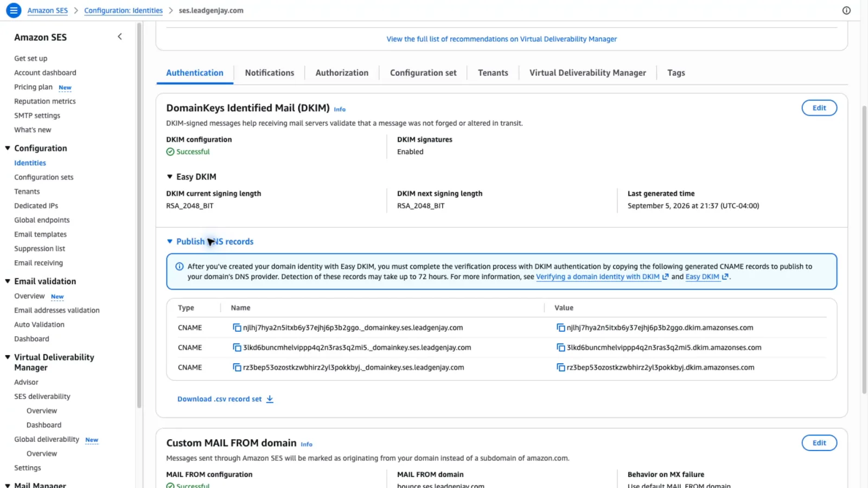
Task: Go to Amazon SES breadcrumb
Action: click(48, 10)
